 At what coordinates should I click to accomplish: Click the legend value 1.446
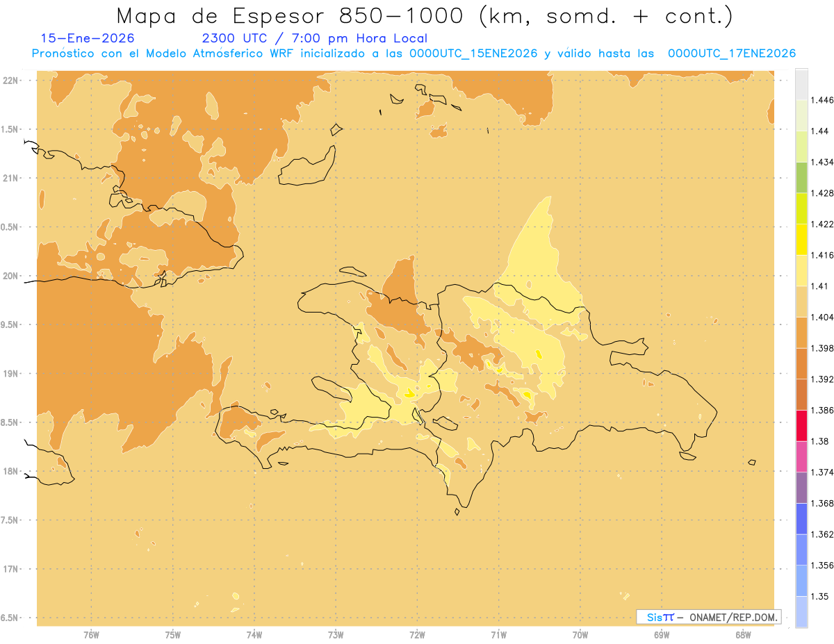(823, 100)
